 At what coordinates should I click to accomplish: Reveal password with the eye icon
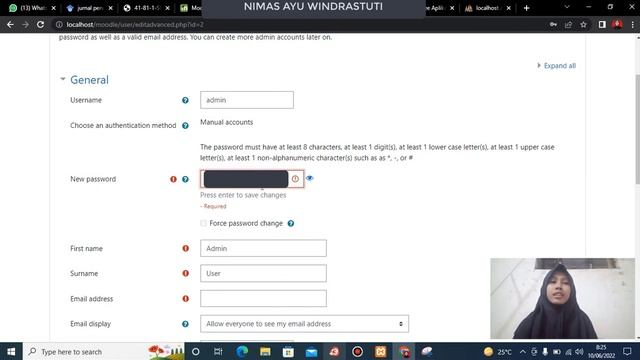(310, 178)
